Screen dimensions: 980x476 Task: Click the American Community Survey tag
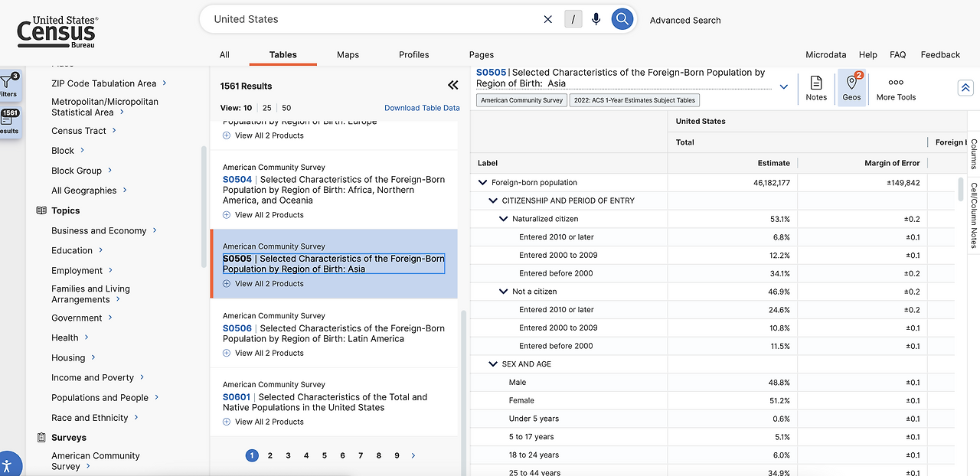(x=521, y=100)
